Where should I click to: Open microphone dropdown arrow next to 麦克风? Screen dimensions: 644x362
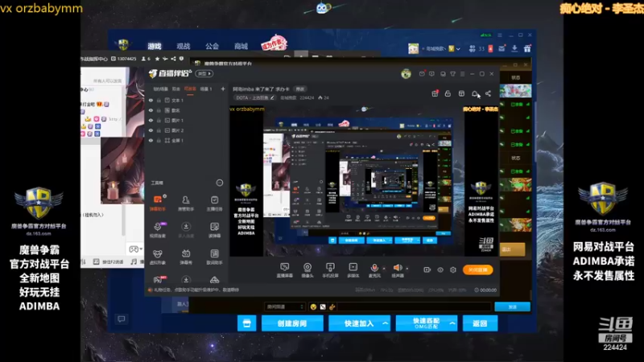coord(384,269)
